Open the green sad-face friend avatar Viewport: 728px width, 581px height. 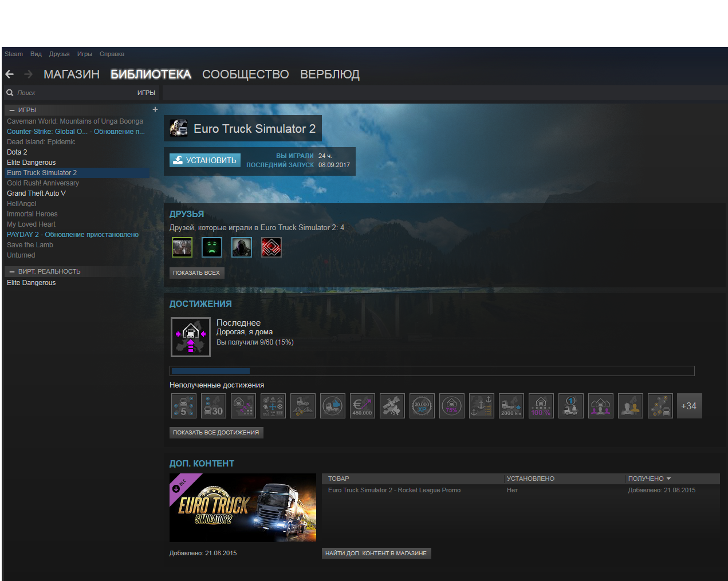pos(212,247)
